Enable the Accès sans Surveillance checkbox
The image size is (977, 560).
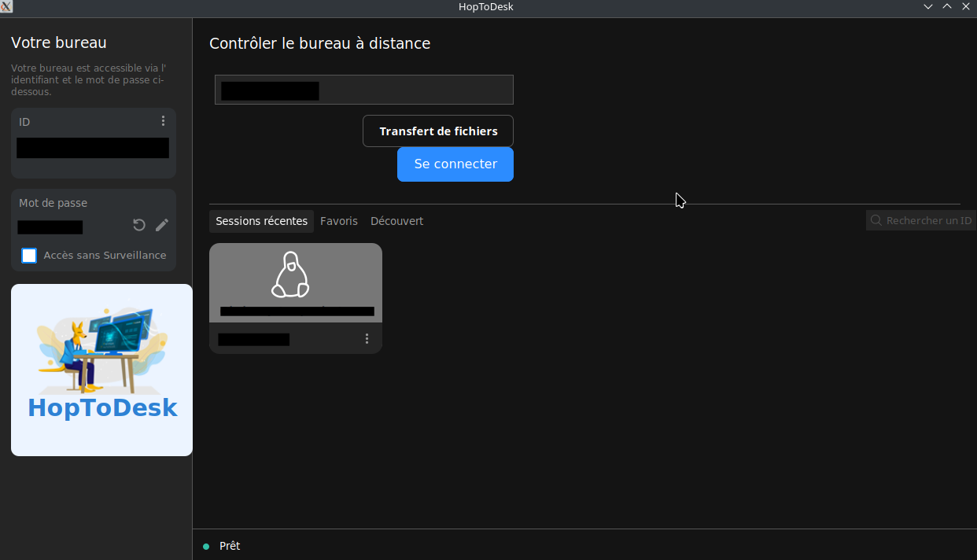coord(29,256)
